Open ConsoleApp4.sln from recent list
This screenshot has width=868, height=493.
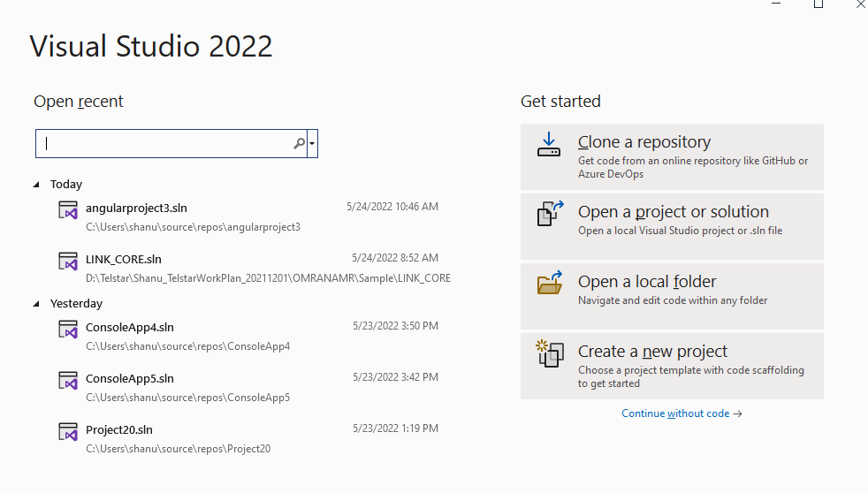coord(130,328)
